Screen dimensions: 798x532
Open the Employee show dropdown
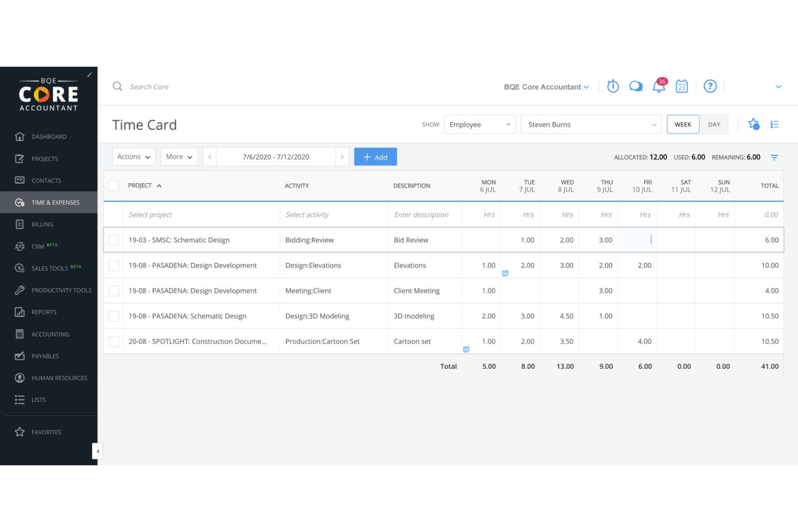[x=479, y=124]
